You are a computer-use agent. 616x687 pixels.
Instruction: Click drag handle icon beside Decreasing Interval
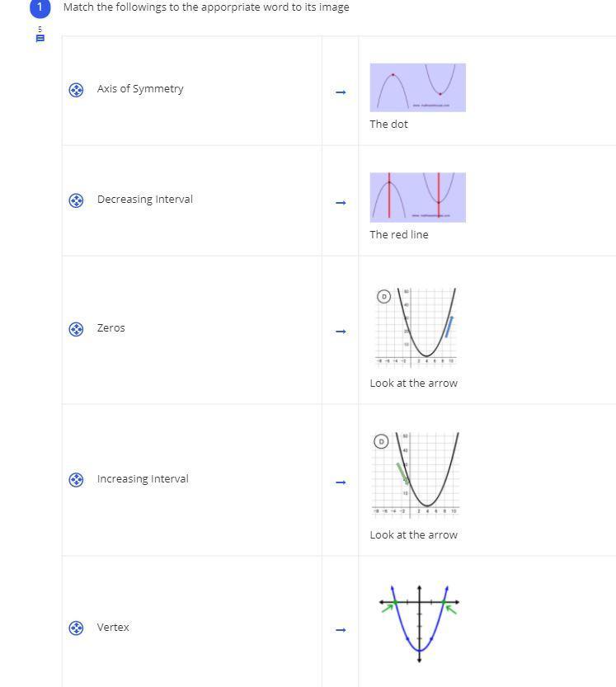tap(76, 200)
